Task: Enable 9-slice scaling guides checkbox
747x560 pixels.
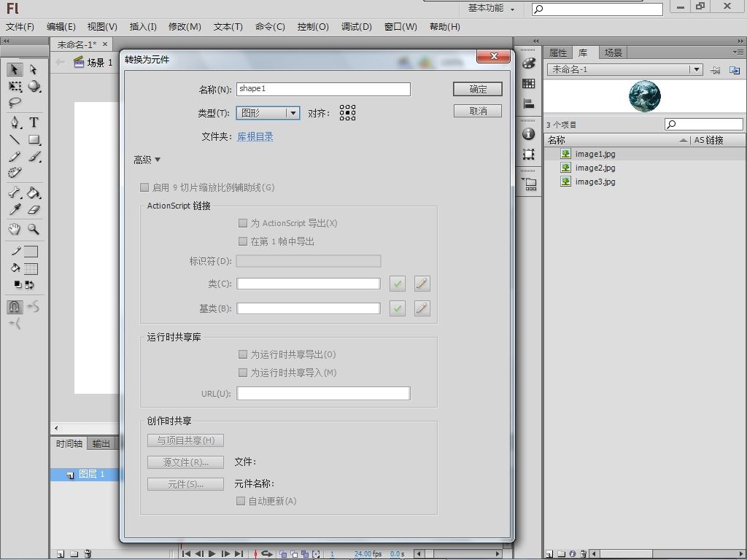Action: (144, 187)
